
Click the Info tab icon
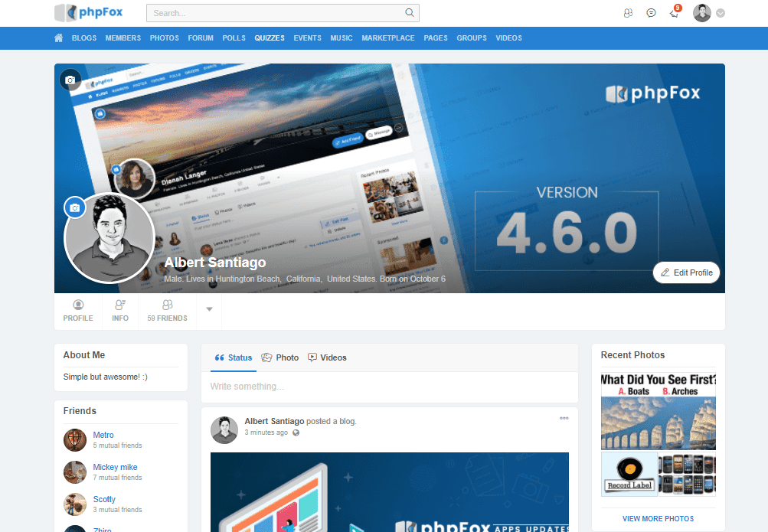tap(120, 305)
